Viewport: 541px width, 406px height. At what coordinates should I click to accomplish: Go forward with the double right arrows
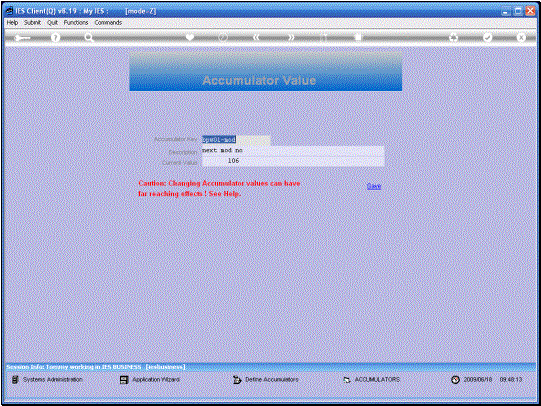coord(291,37)
